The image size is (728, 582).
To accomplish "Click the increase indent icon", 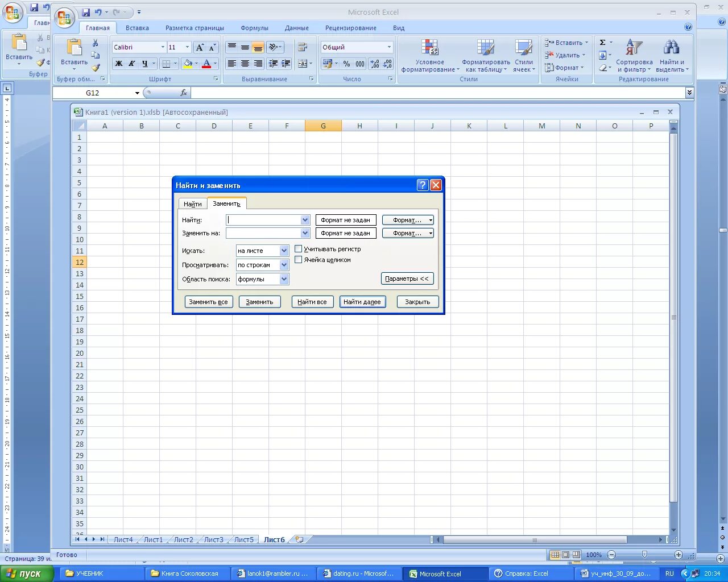I will tap(286, 64).
